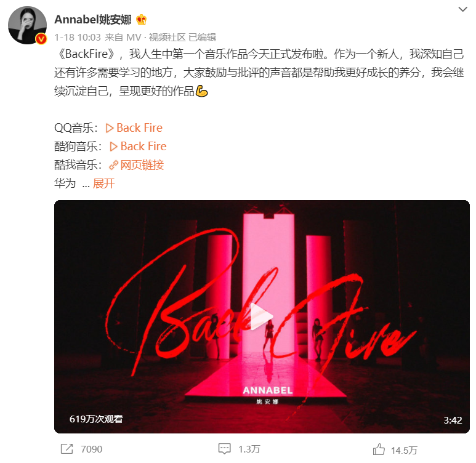Click the 3:42 video duration label

(453, 420)
